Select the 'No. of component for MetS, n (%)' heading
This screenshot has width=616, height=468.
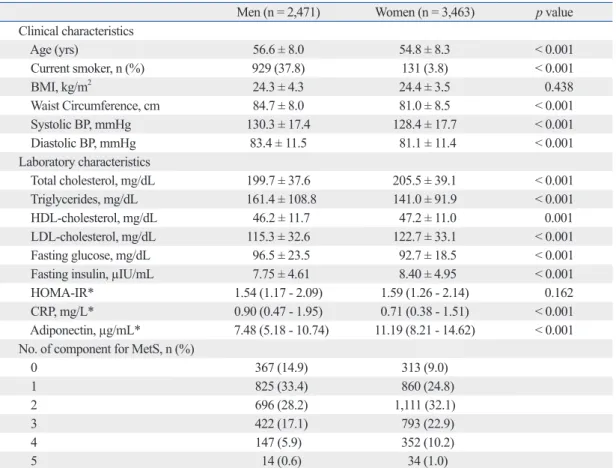pos(106,349)
